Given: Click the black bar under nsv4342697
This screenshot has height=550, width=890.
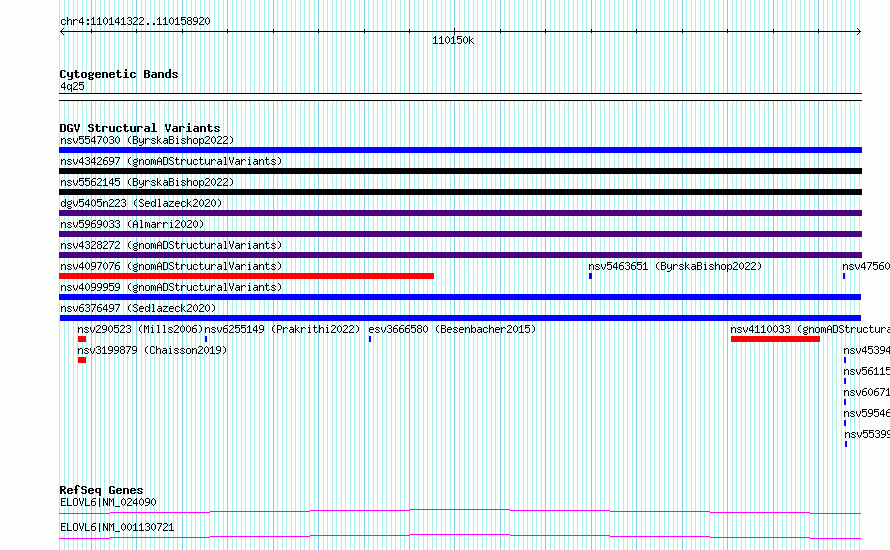Looking at the screenshot, I should click(460, 171).
